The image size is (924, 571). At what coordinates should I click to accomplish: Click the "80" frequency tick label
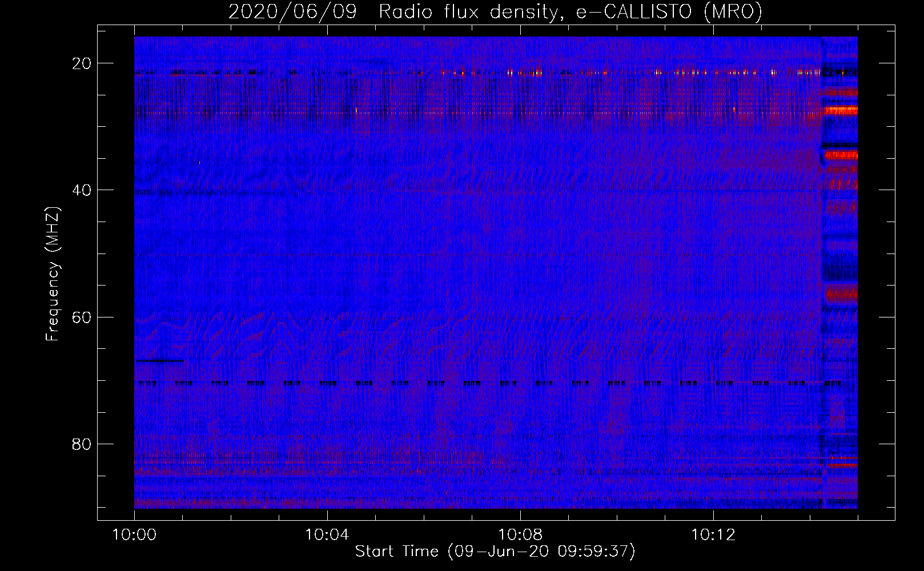[x=82, y=444]
